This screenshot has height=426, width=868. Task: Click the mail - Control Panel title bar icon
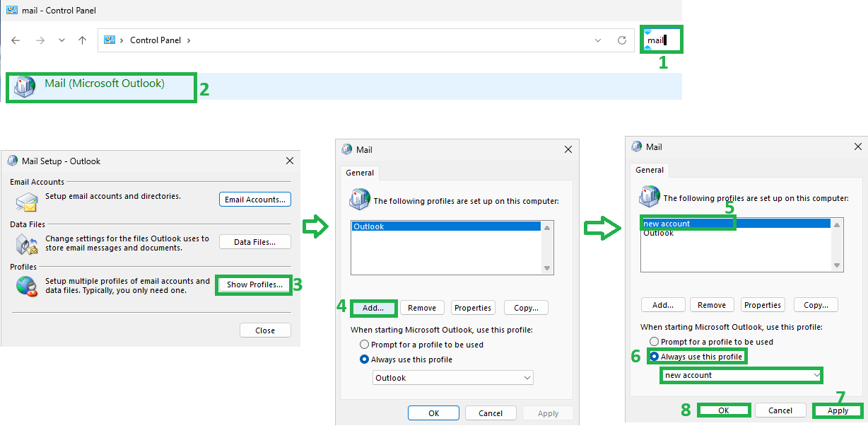point(12,10)
